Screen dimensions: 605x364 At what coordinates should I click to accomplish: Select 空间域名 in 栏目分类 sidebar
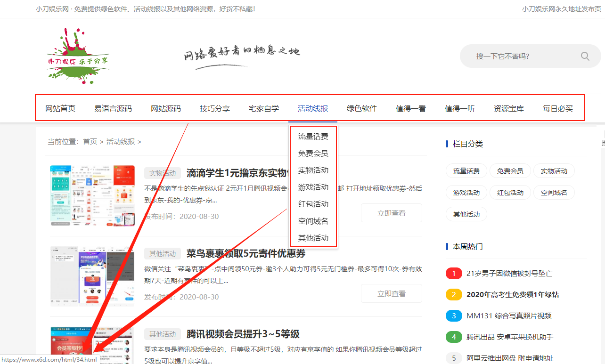(554, 193)
